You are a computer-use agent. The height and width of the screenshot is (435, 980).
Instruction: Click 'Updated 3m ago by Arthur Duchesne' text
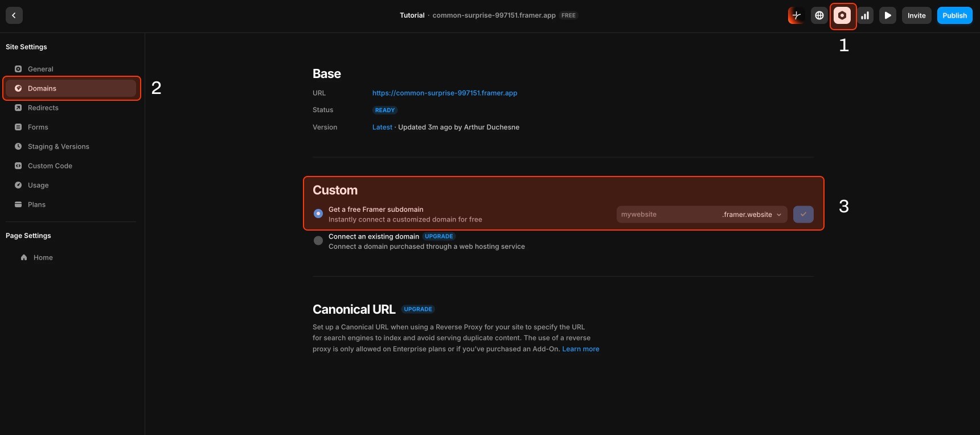click(459, 127)
